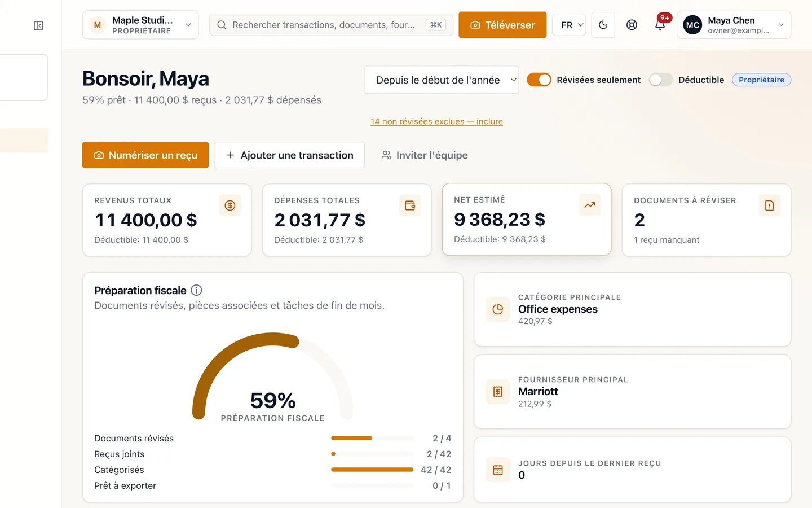Click Inviter l'équipe button

coord(425,155)
